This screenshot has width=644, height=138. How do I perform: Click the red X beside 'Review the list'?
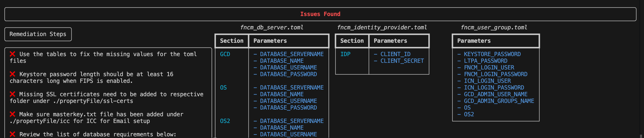pos(12,134)
